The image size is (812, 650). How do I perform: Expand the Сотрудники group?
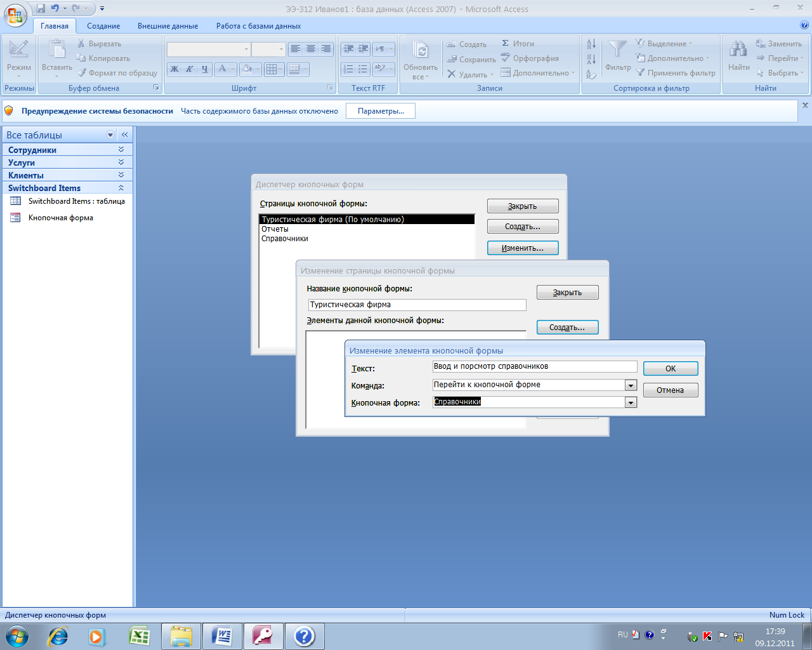click(x=121, y=150)
